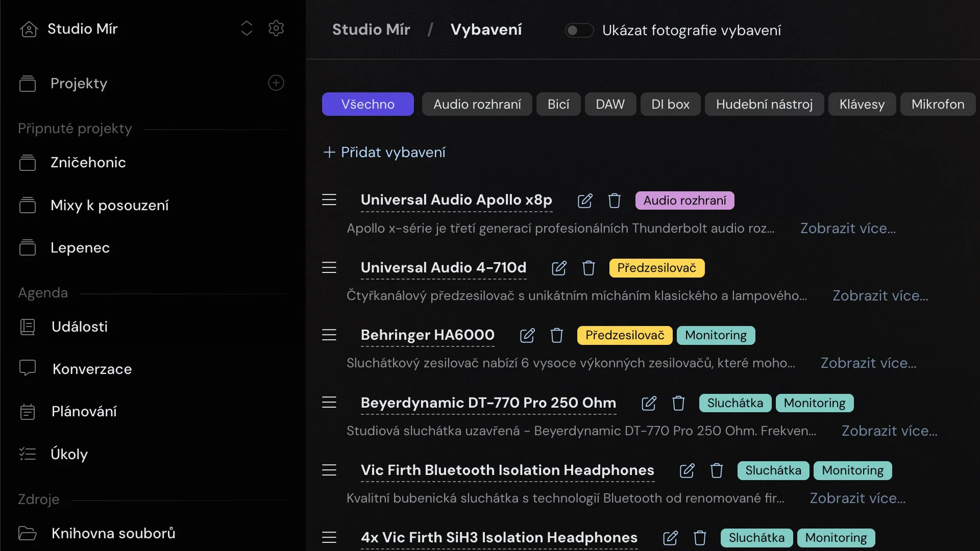This screenshot has width=980, height=551.
Task: Filter equipment by Bicí
Action: [558, 104]
